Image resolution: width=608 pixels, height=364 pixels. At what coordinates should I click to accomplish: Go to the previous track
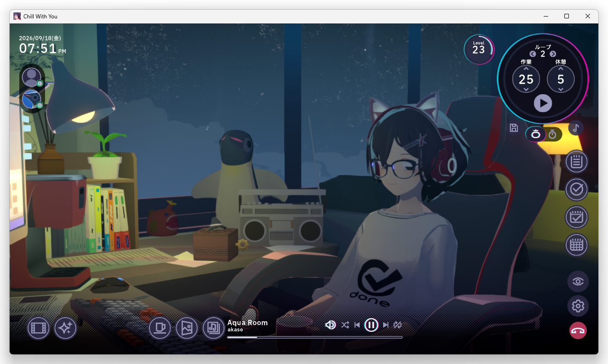coord(357,325)
